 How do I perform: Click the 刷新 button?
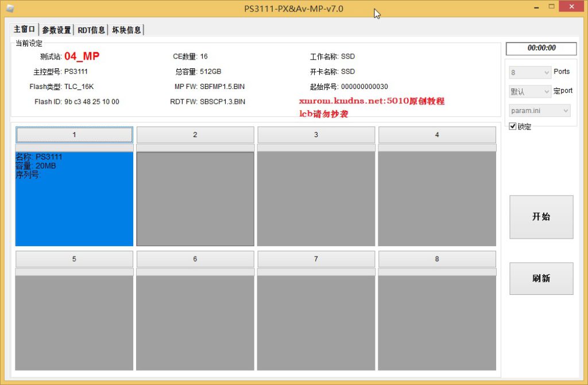[x=541, y=278]
